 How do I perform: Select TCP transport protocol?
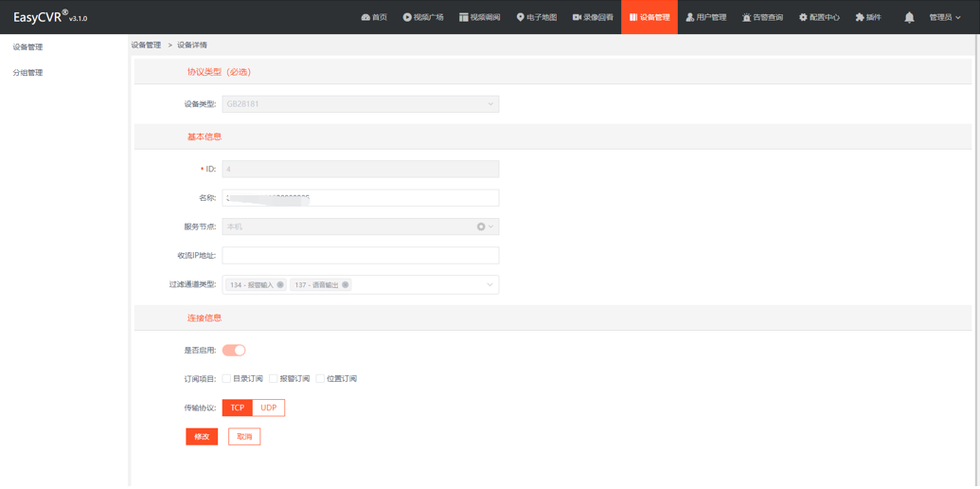pos(238,407)
